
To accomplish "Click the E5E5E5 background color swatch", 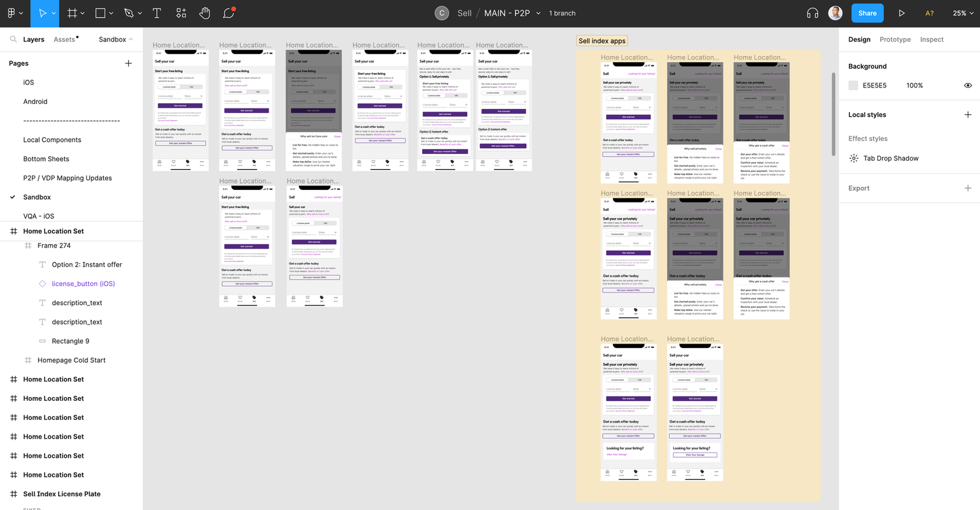I will (853, 86).
